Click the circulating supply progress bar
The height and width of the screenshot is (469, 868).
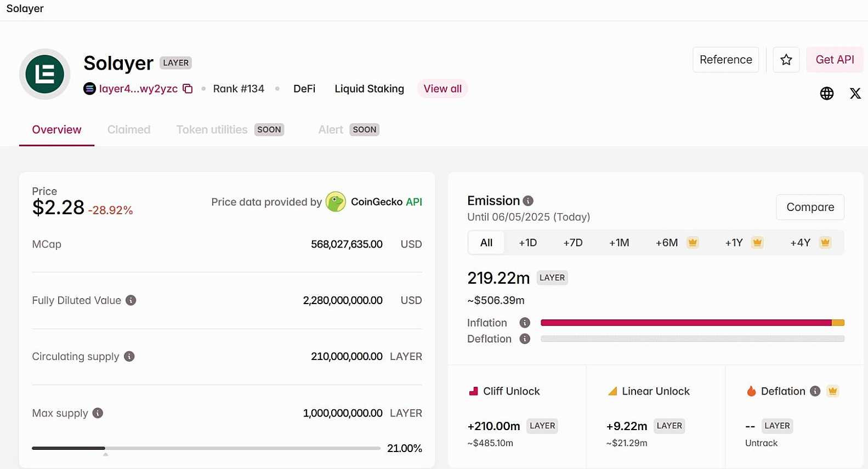pos(206,448)
